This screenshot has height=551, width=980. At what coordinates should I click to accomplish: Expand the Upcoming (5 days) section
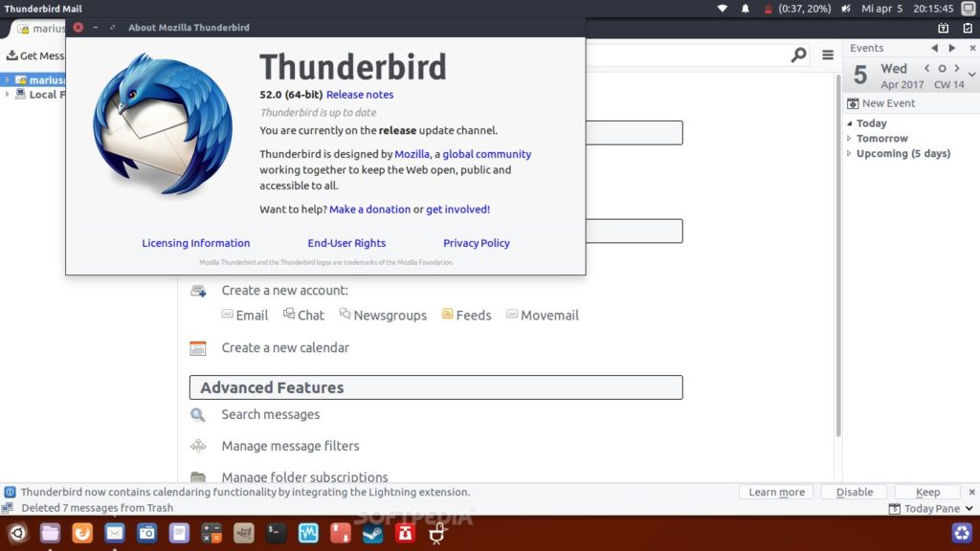click(x=850, y=154)
